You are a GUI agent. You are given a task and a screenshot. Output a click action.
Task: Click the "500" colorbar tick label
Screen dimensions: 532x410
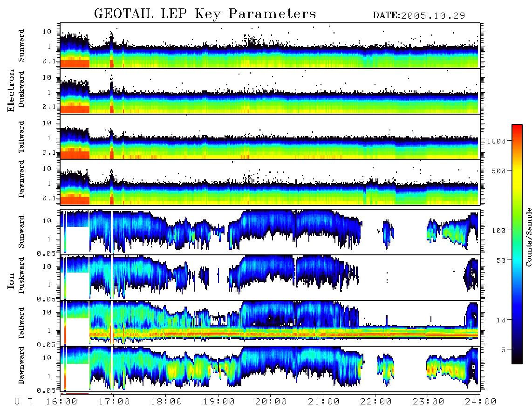pyautogui.click(x=498, y=171)
